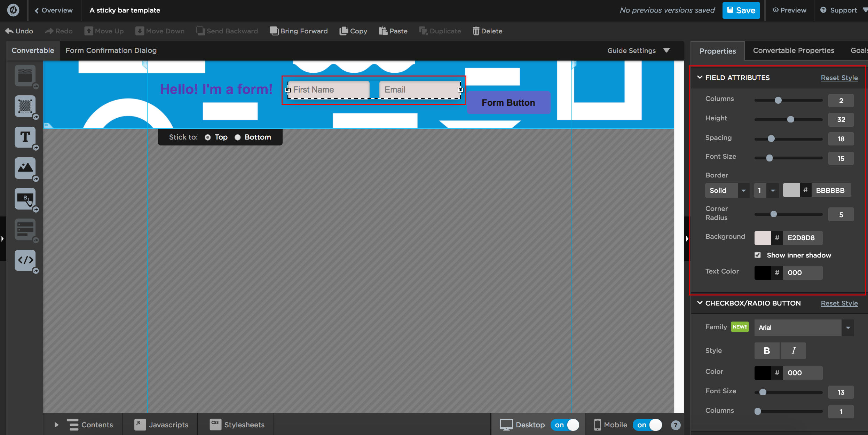Select the Box widget tool
Screen dimensions: 868x435
click(25, 106)
